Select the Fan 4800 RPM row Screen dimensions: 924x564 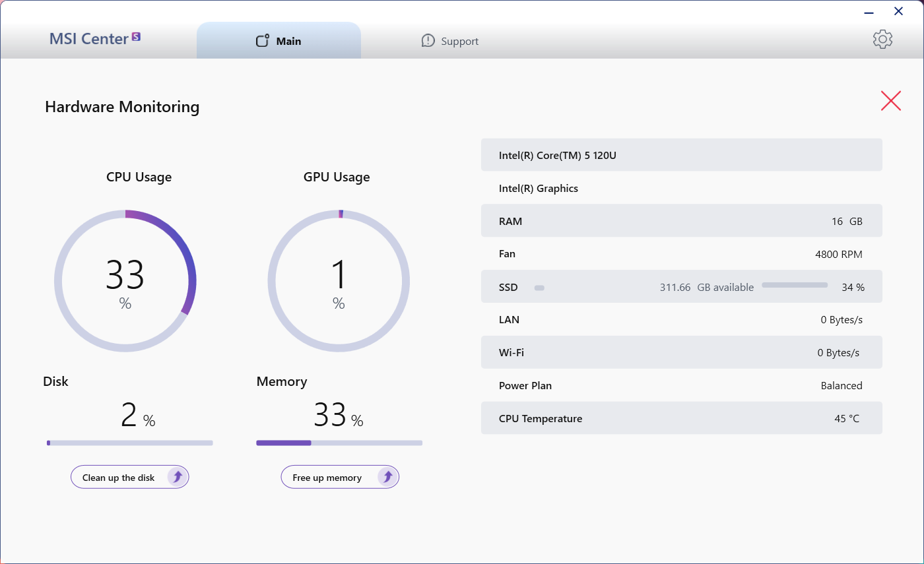[x=681, y=254]
